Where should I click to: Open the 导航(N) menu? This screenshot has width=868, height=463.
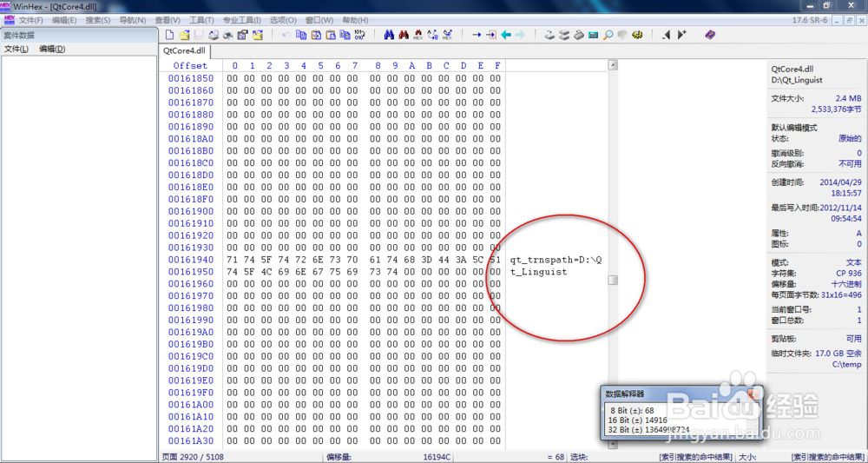[x=133, y=20]
